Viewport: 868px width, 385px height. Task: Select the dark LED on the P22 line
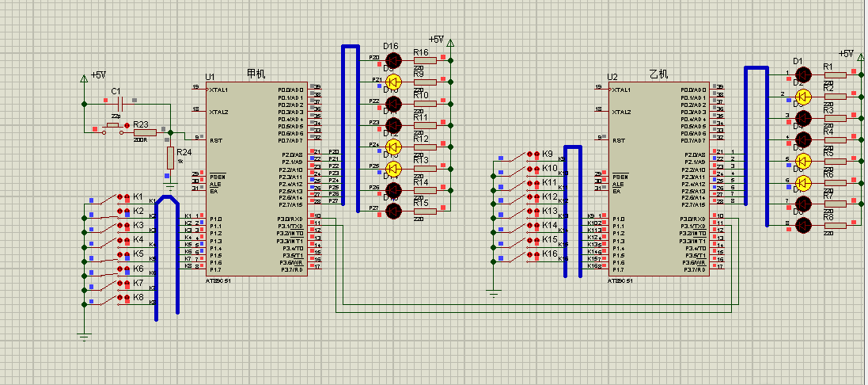click(393, 104)
